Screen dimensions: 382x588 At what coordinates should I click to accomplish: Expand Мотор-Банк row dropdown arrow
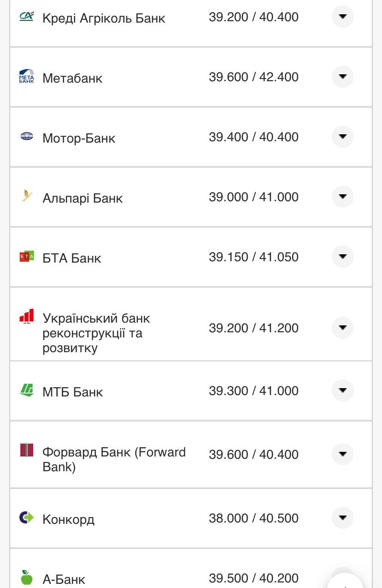tap(342, 137)
